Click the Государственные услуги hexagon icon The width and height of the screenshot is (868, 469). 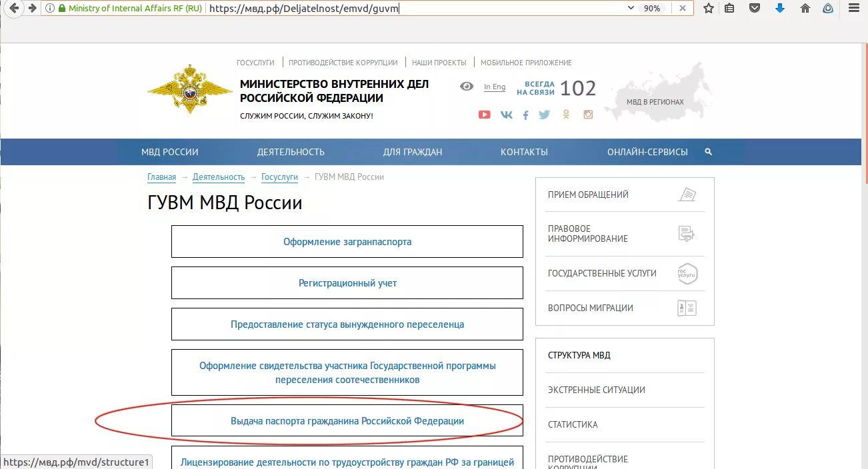click(x=687, y=273)
